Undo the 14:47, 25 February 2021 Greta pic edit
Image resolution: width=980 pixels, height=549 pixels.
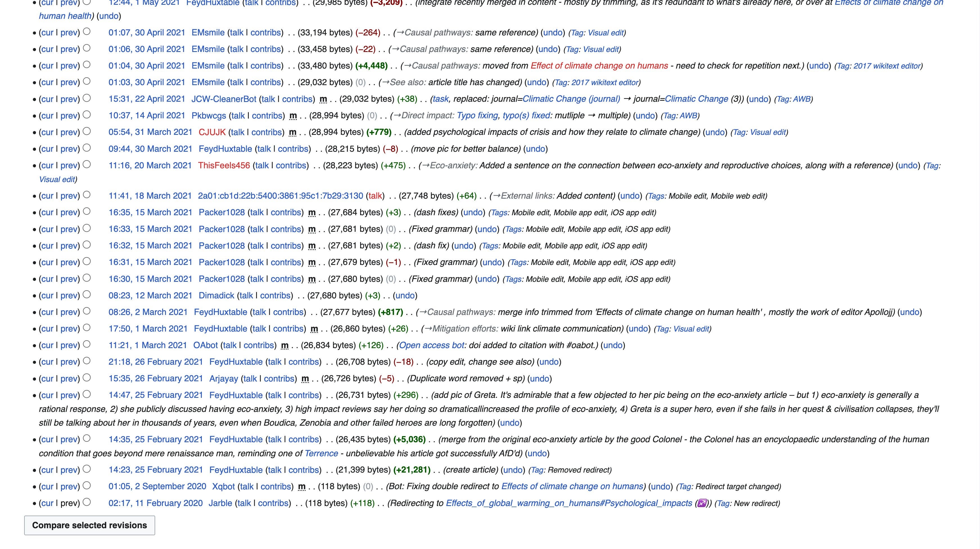[x=509, y=423]
